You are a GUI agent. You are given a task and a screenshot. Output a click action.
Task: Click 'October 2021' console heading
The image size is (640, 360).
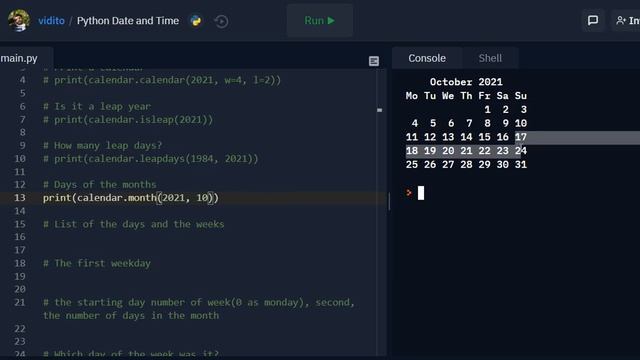[466, 82]
